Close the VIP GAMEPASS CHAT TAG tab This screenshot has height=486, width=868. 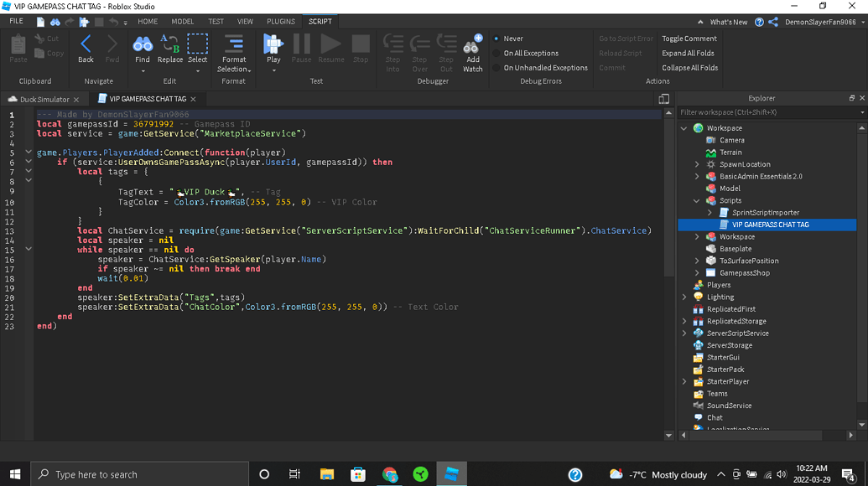point(193,99)
